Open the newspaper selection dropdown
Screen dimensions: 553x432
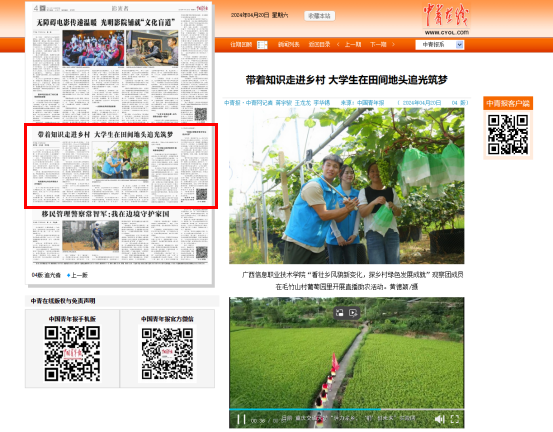(x=439, y=45)
